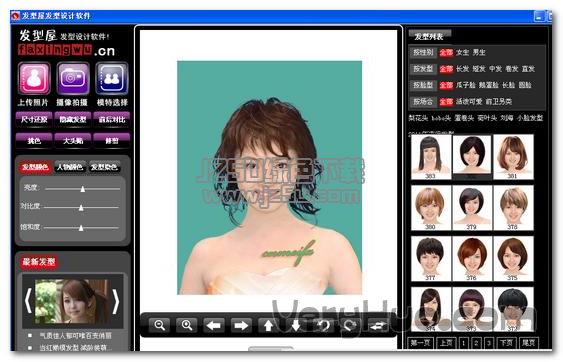The width and height of the screenshot is (563, 362).
Task: Rotate hairstyle counterclockwise
Action: (323, 325)
